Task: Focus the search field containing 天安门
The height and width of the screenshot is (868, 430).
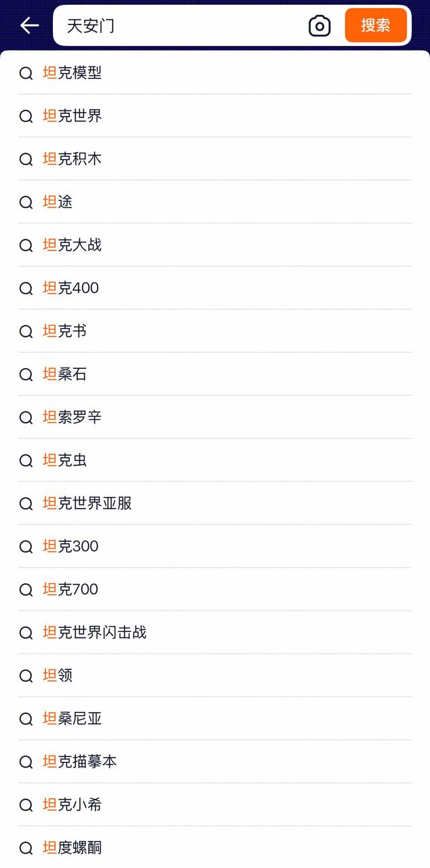Action: [x=183, y=26]
